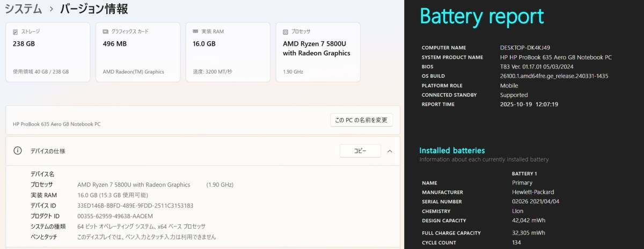Collapse the デバイスの仕様 section with chevron
Viewport: 644px width, 249px height.
(390, 151)
